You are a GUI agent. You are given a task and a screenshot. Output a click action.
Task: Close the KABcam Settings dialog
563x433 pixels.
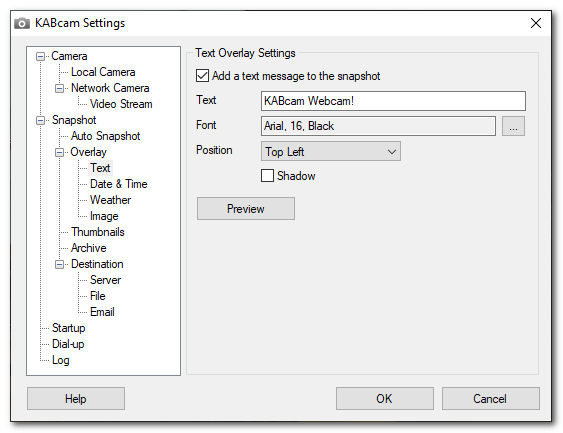pyautogui.click(x=536, y=23)
